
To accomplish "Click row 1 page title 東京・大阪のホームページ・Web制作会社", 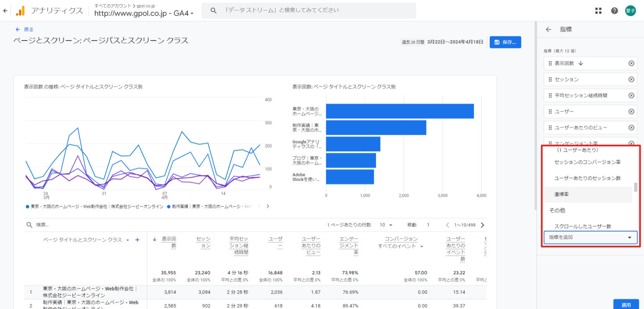I will coord(90,292).
